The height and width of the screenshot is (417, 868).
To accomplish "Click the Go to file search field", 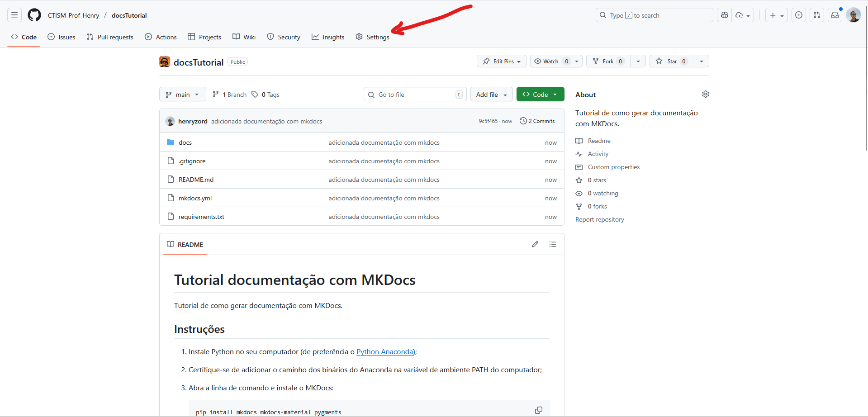I will (415, 95).
